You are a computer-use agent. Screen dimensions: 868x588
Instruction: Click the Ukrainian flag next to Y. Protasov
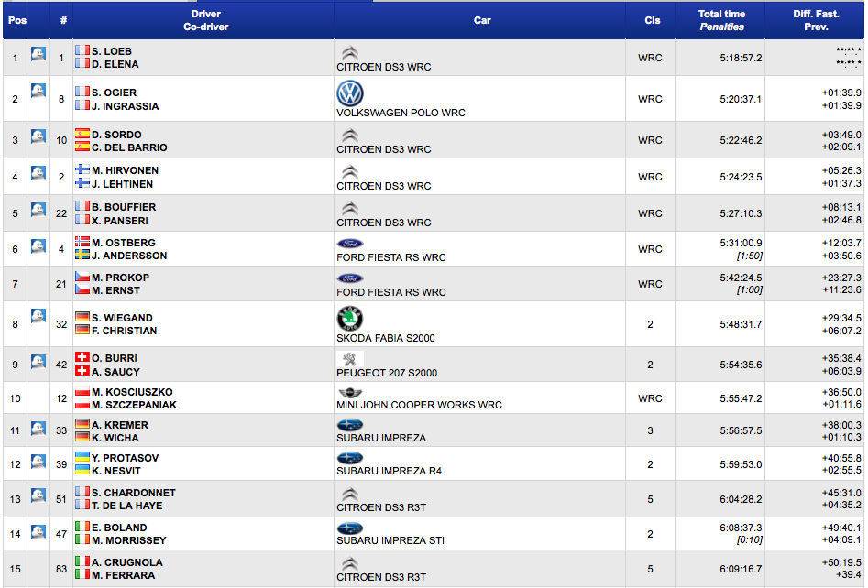pyautogui.click(x=82, y=457)
